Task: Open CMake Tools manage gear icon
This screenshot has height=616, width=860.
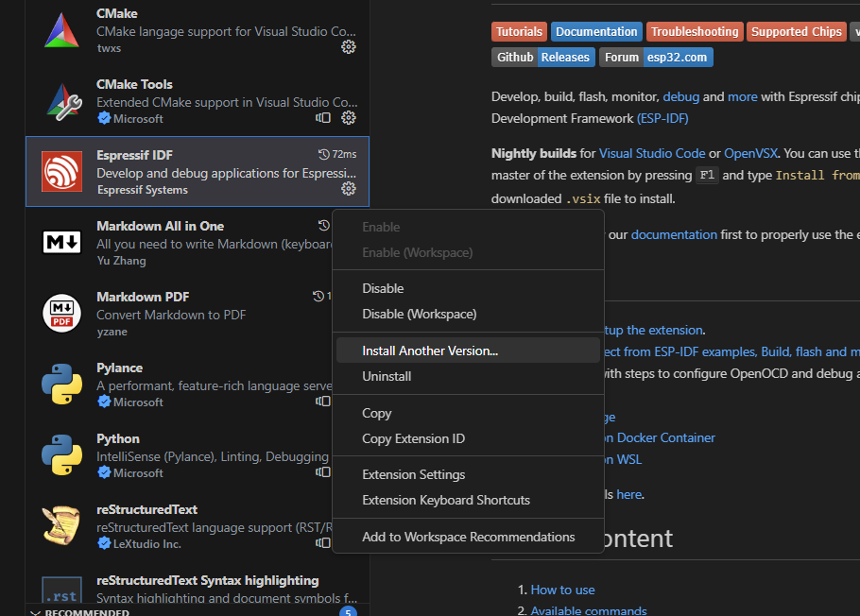Action: point(349,118)
